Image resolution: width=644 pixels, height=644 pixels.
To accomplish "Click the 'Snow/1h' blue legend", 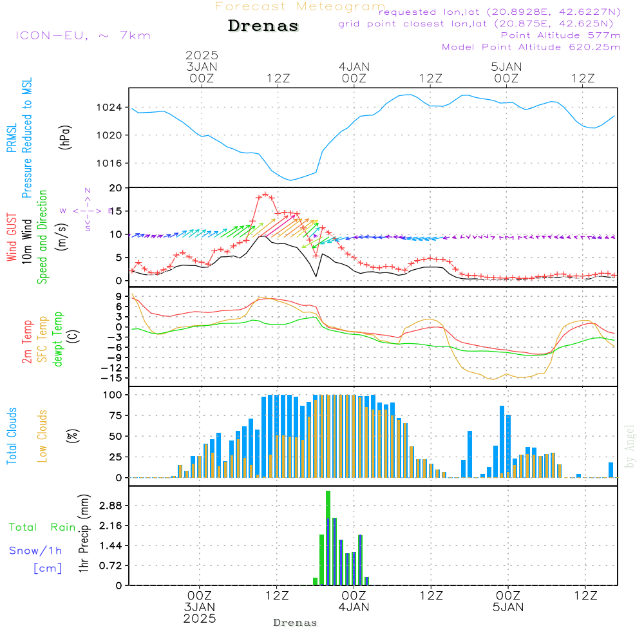I will tap(35, 551).
